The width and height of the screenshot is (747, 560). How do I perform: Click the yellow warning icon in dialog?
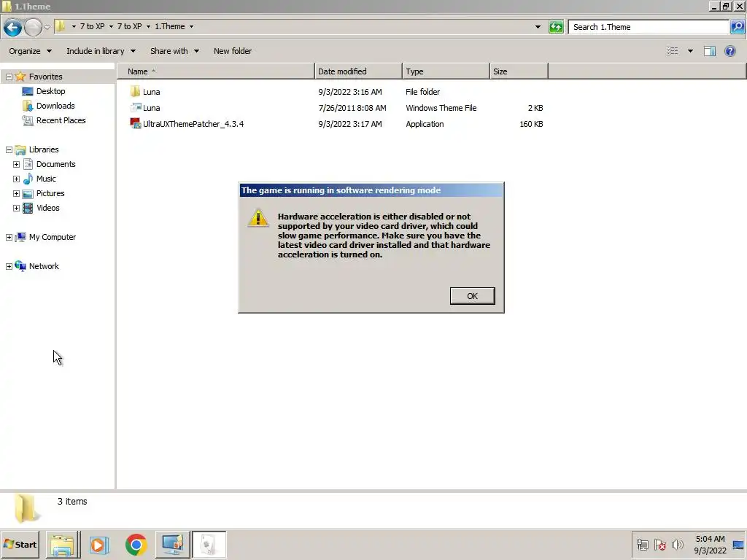point(258,219)
